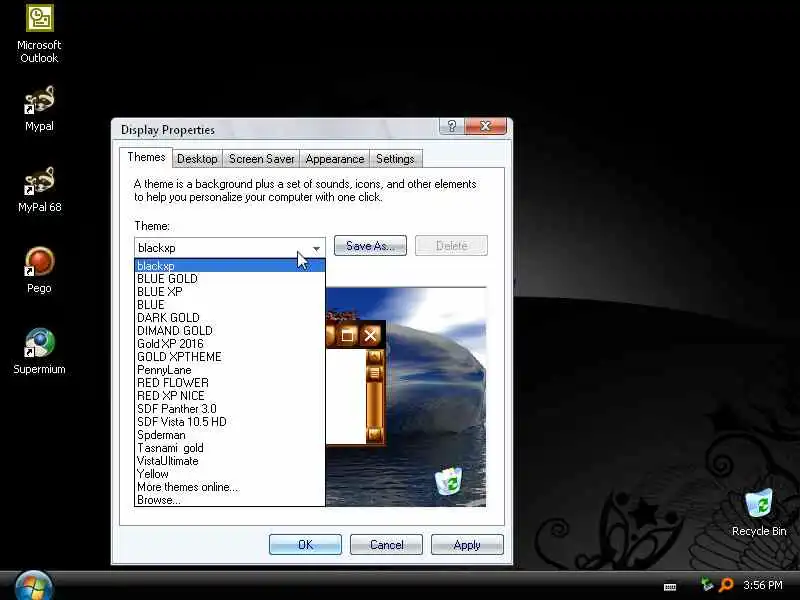Select the MyPal 68 desktop shortcut

(39, 189)
